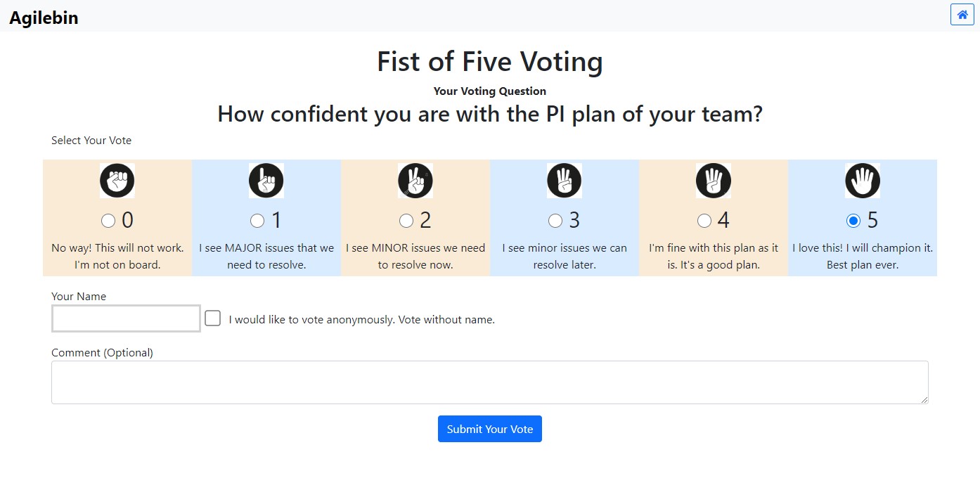Select vote radio button 4
Image resolution: width=980 pixels, height=497 pixels.
click(x=704, y=221)
